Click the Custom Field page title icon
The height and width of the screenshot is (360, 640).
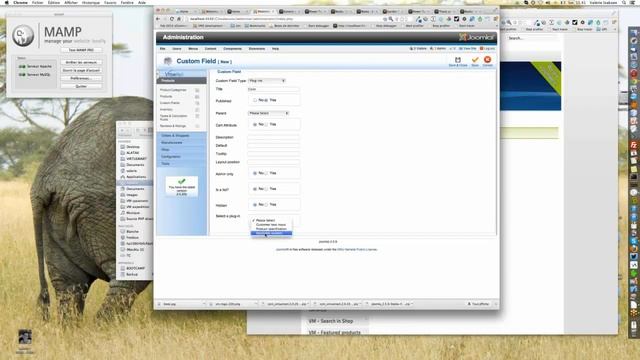(x=168, y=61)
